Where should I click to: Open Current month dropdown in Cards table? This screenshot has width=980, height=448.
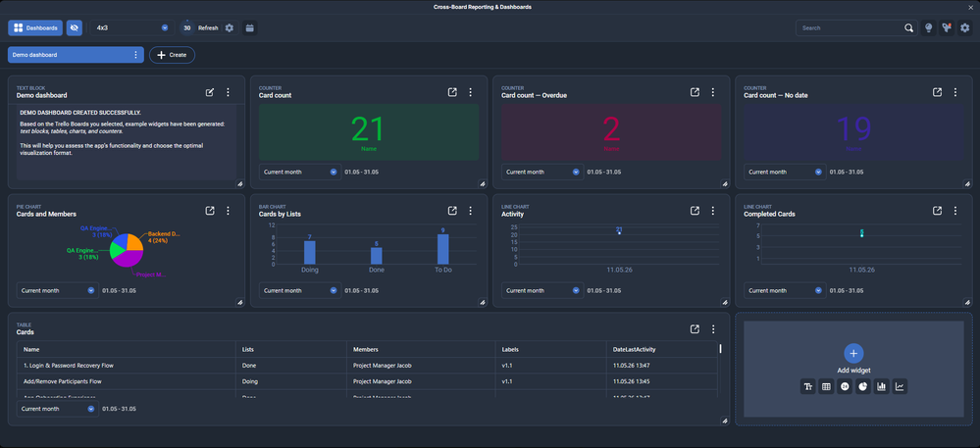pyautogui.click(x=58, y=409)
